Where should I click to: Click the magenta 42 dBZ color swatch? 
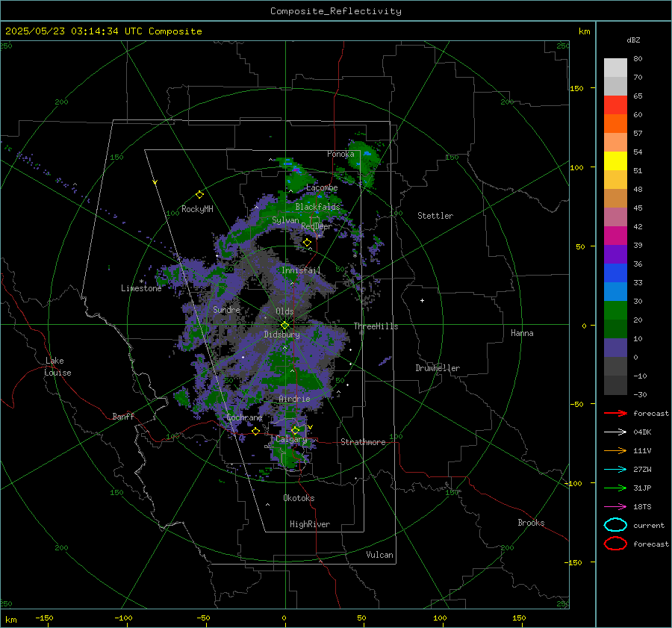[615, 236]
